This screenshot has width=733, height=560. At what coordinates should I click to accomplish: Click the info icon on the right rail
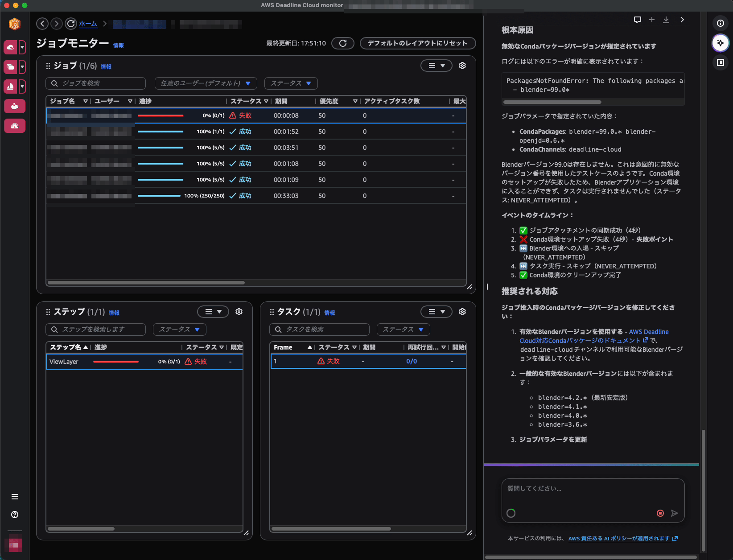(x=720, y=24)
